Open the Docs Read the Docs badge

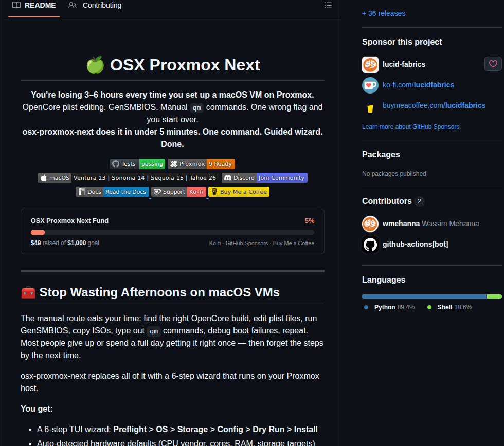(112, 192)
